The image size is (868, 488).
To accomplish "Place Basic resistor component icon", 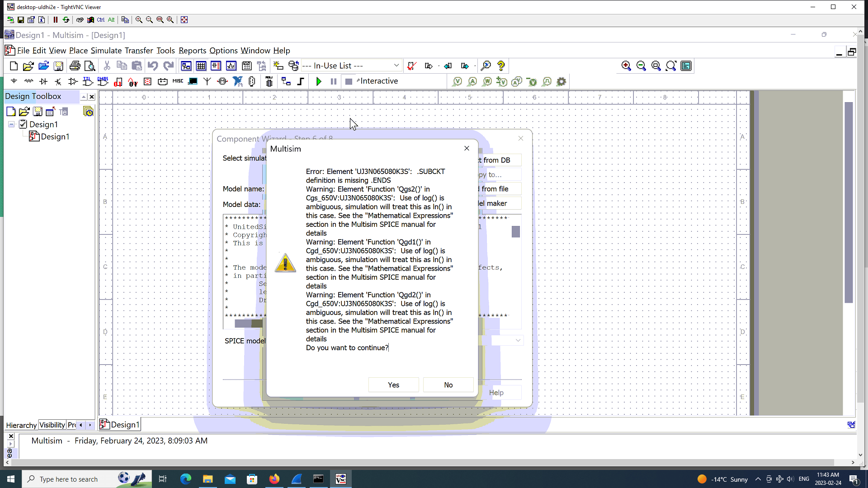I will (x=29, y=81).
